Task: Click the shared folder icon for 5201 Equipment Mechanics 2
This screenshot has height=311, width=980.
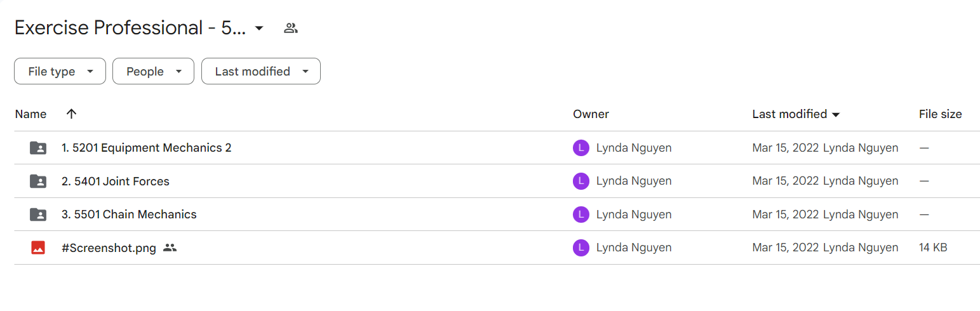Action: 38,148
